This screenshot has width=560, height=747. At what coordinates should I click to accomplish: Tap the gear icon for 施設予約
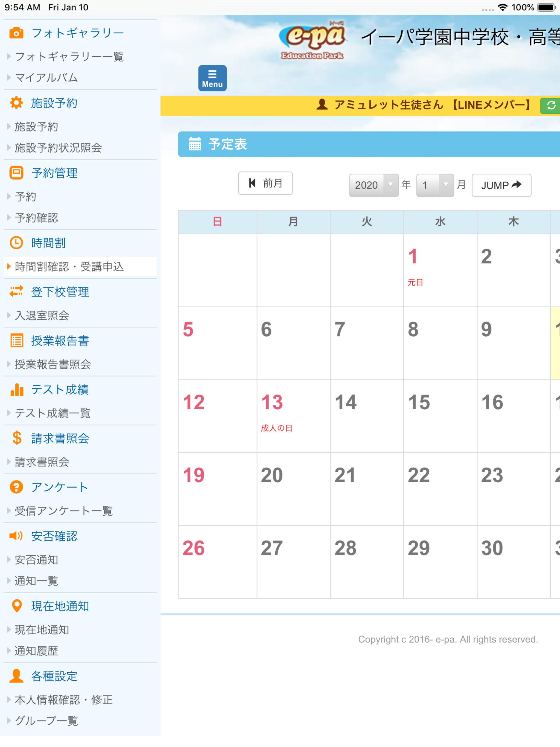(16, 103)
